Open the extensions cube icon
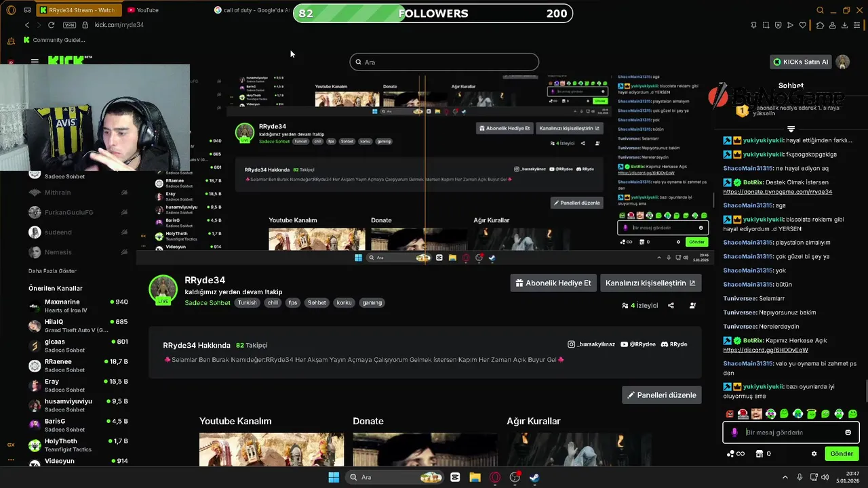Image resolution: width=868 pixels, height=488 pixels. click(x=820, y=25)
